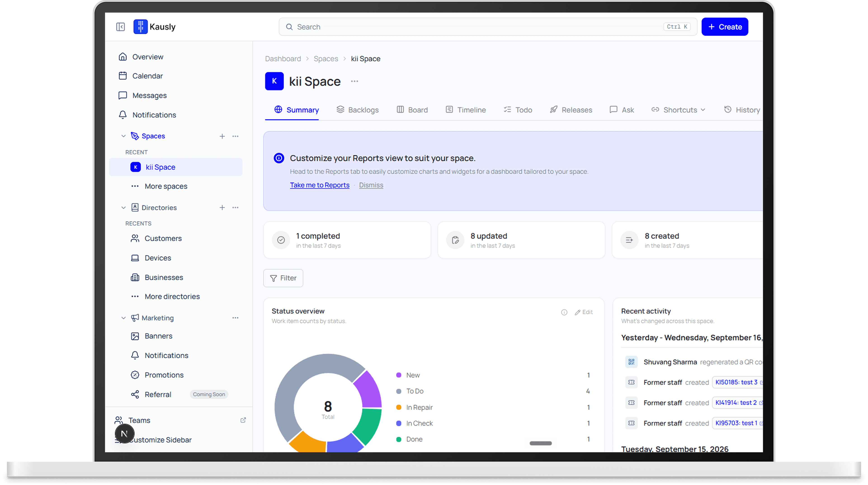Focus the Search input field

tap(488, 27)
